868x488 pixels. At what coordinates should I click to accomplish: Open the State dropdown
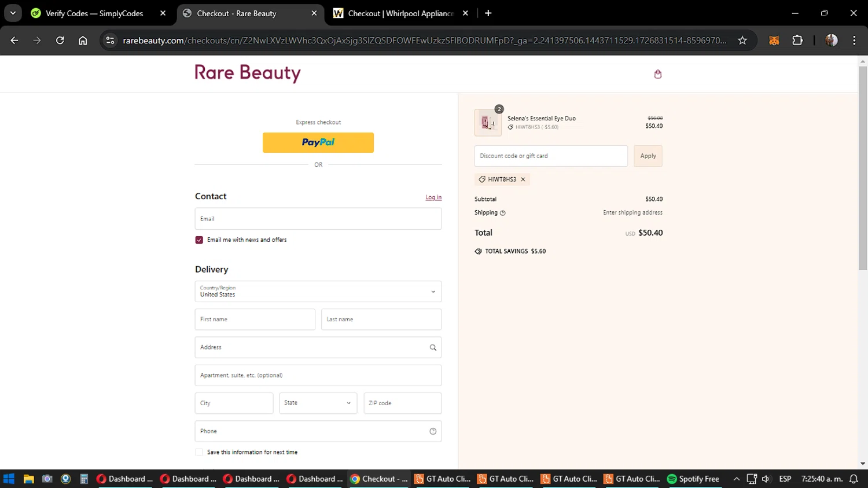click(x=318, y=403)
